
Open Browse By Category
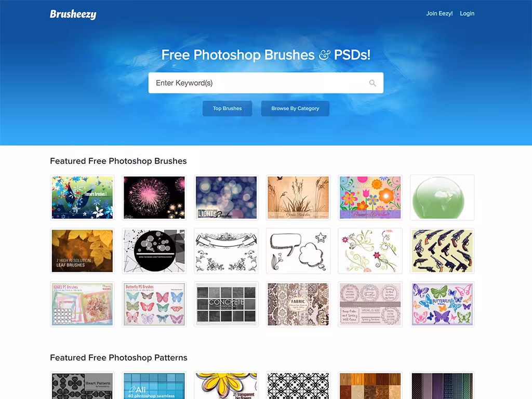pos(295,109)
